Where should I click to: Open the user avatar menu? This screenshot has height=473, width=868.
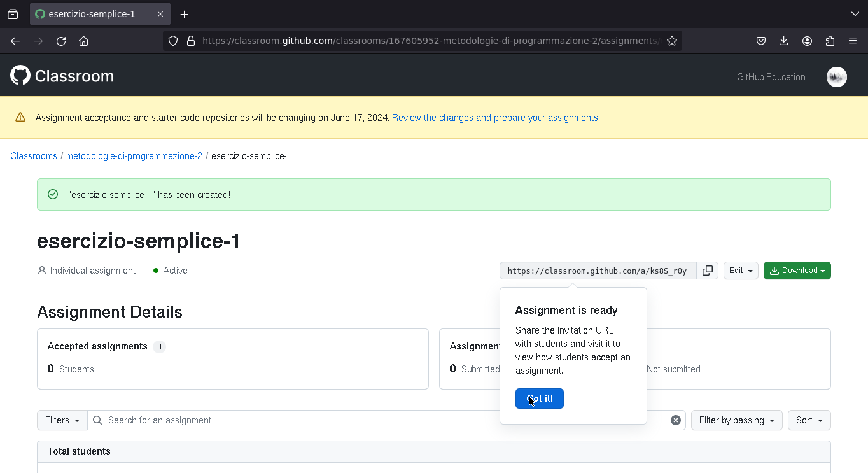(x=837, y=77)
